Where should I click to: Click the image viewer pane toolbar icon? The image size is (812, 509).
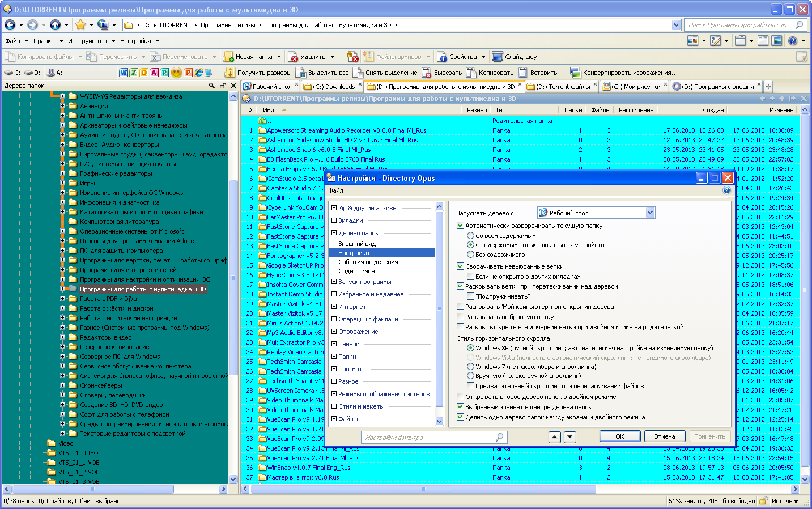pos(777,41)
